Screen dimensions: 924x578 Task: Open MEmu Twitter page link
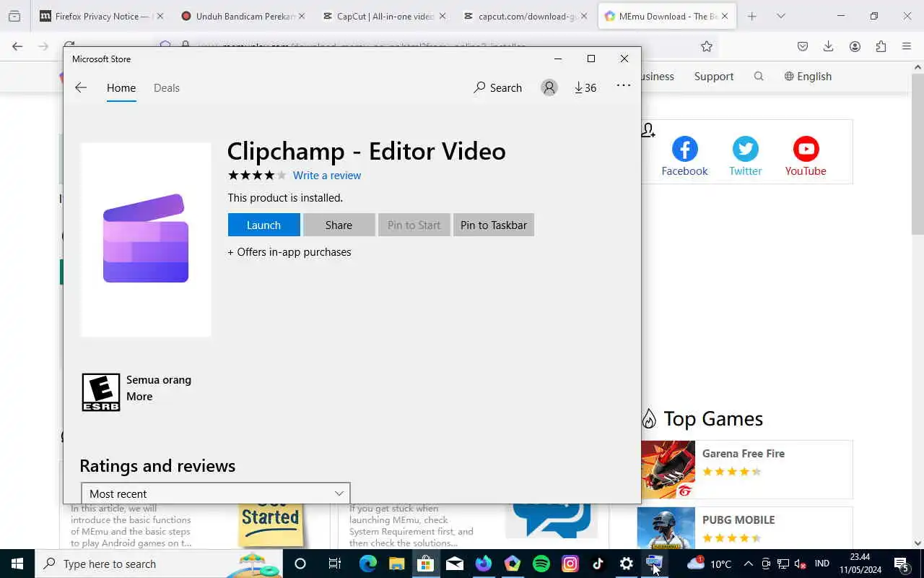click(745, 157)
